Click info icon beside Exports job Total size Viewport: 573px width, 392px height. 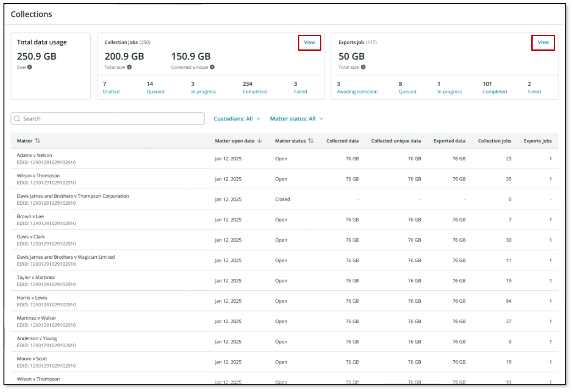pyautogui.click(x=363, y=67)
